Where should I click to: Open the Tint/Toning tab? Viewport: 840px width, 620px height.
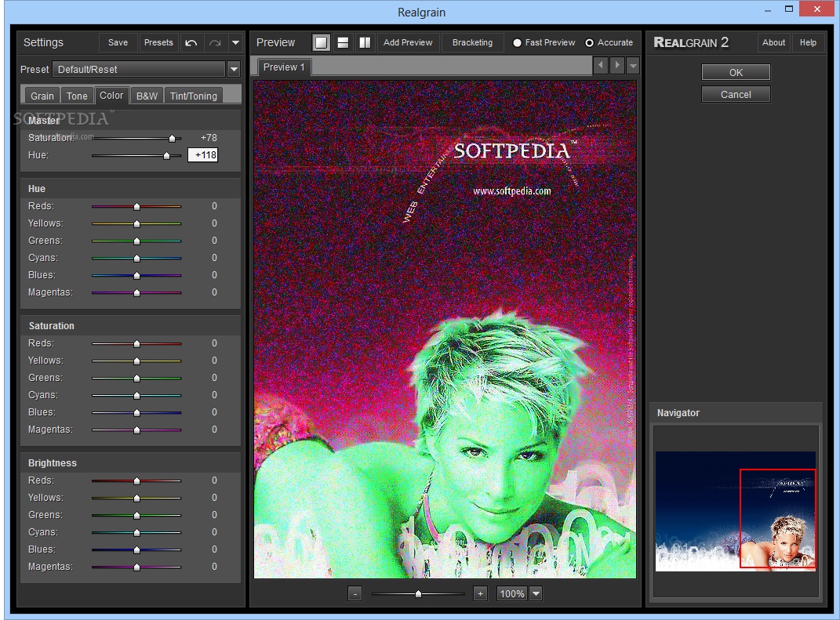click(x=194, y=96)
